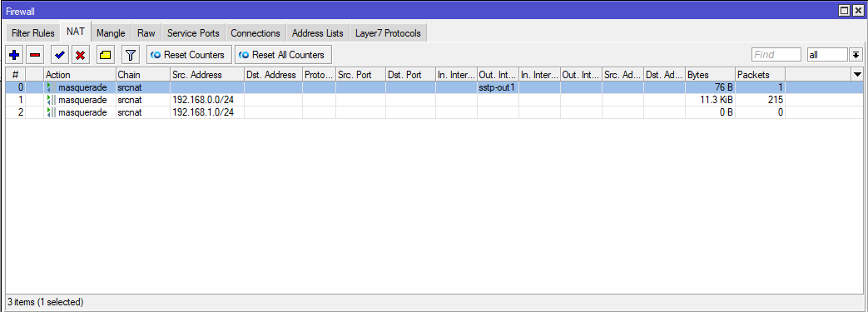Image resolution: width=868 pixels, height=312 pixels.
Task: Go to the Service Ports tab
Action: 193,33
